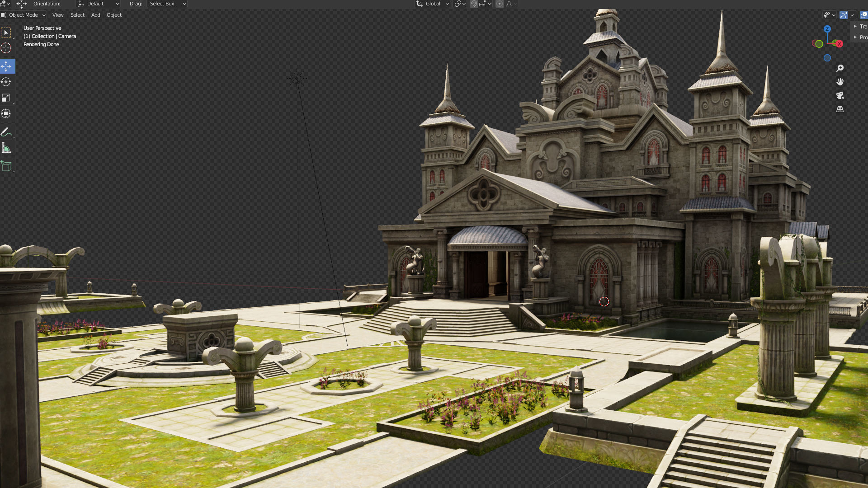Activate the Scale tool
The image size is (868, 488).
pos(6,98)
